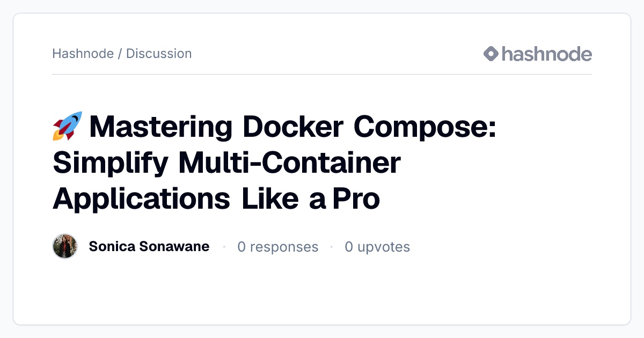Click the Simplify Multi-Container title line
Screen dimensions: 644x338
pyautogui.click(x=226, y=163)
